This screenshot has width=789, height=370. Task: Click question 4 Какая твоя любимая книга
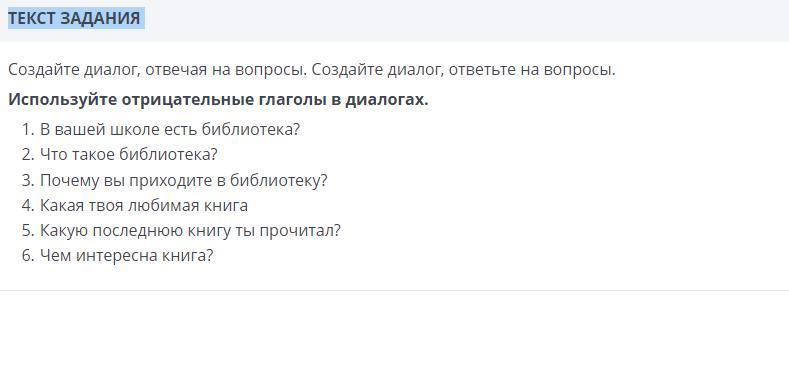point(144,205)
